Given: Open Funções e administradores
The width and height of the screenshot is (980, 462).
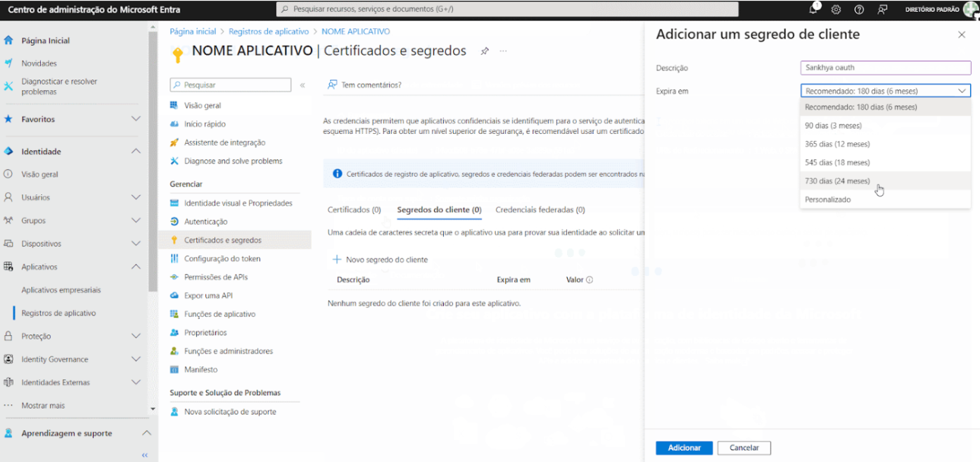Looking at the screenshot, I should pyautogui.click(x=228, y=351).
